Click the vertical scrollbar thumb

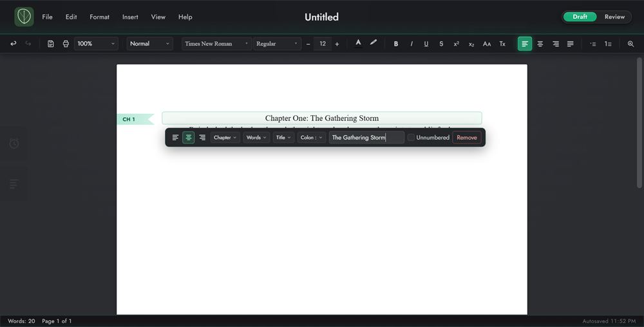click(639, 122)
